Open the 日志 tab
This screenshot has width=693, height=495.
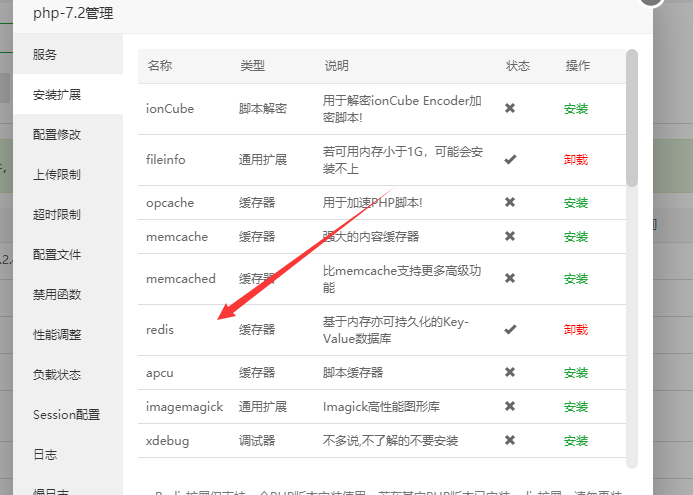[x=68, y=454]
